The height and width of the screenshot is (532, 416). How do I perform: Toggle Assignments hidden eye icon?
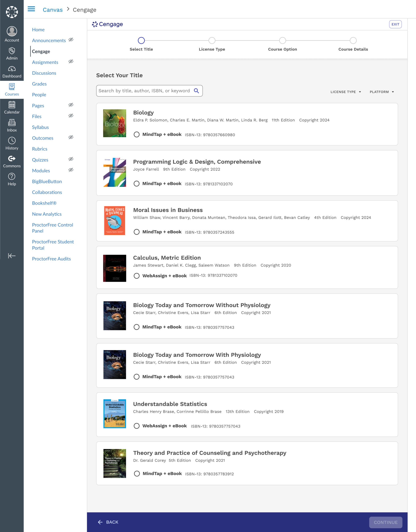point(71,62)
